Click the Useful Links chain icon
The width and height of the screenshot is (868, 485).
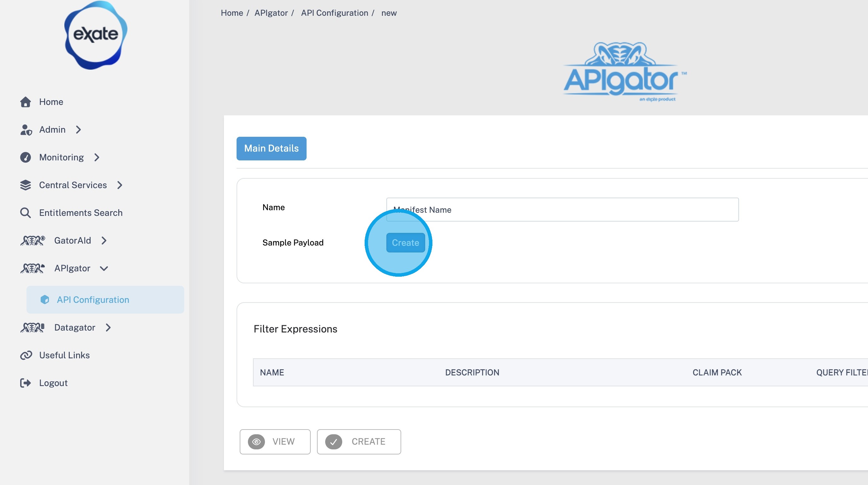[26, 355]
